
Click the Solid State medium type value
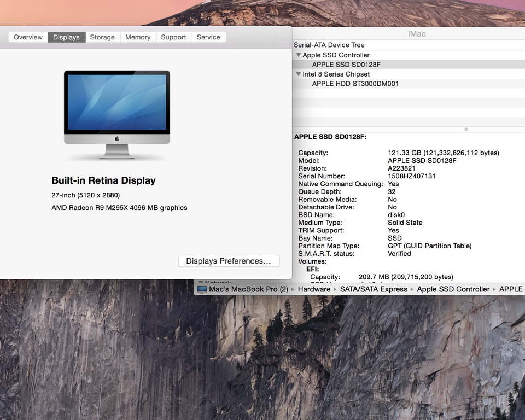tap(405, 223)
